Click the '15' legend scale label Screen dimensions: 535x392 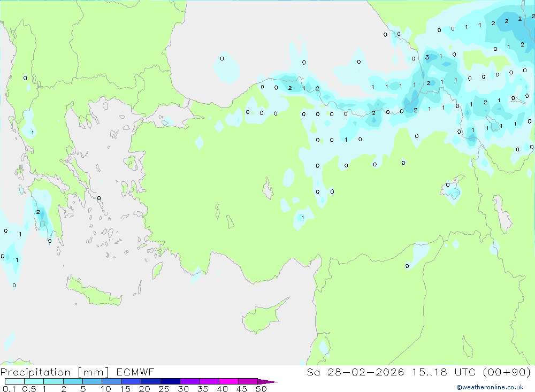click(x=125, y=389)
